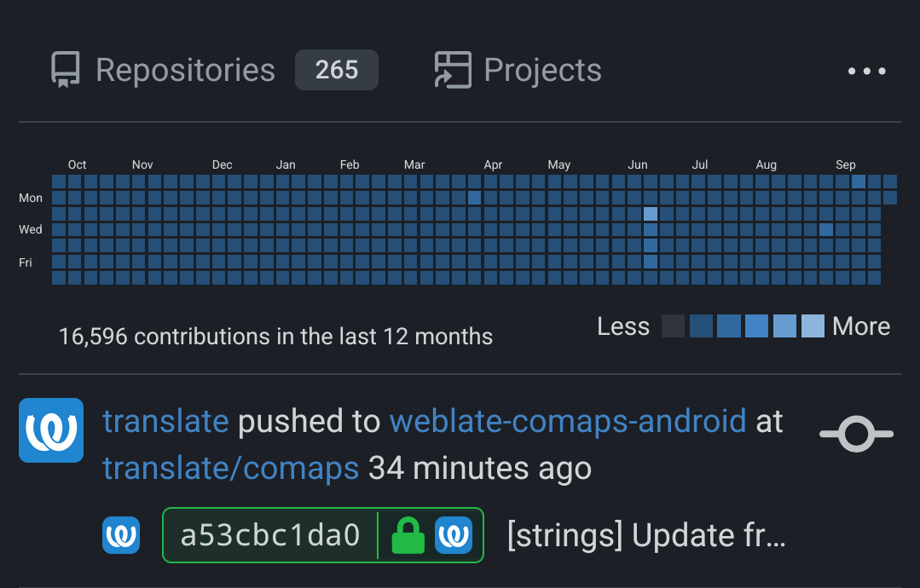Click the brightest contribution cell in June
Viewport: 920px width, 588px height.
650,214
